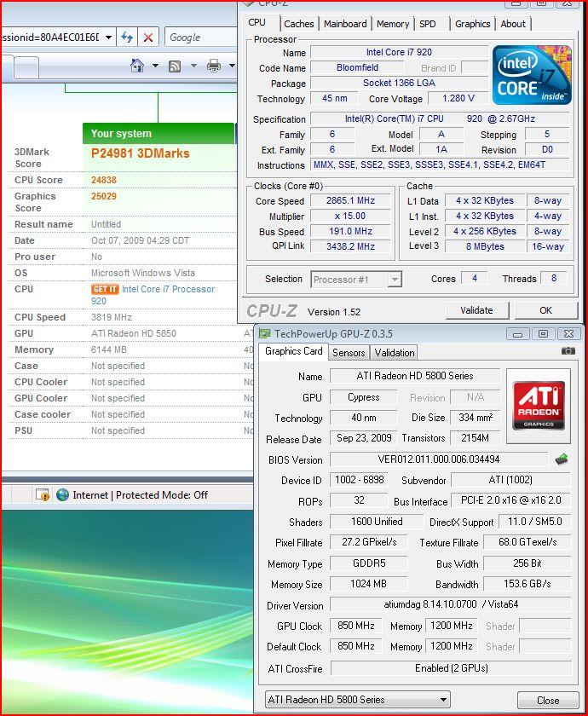This screenshot has height=716, width=588.
Task: Click the ATI CrossFire Enabled (2 GPUs) field
Action: coord(451,668)
